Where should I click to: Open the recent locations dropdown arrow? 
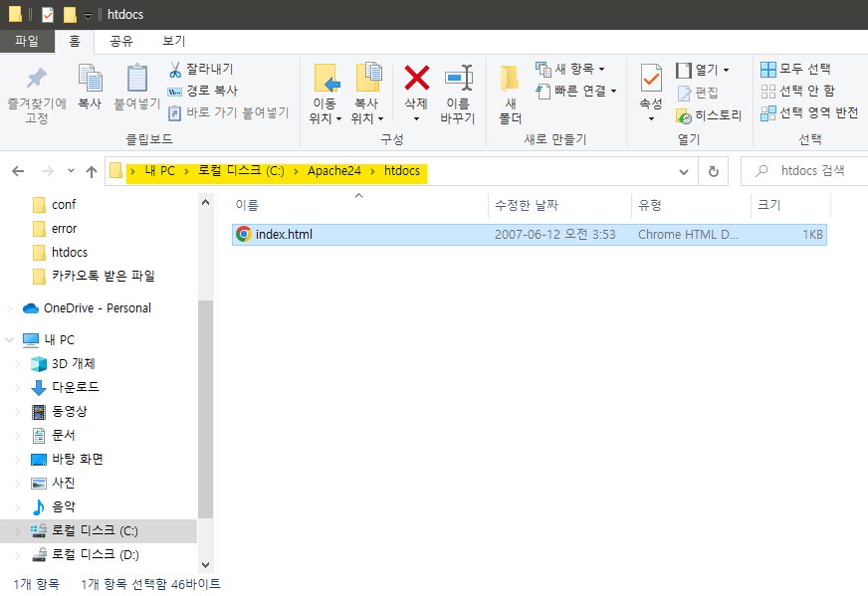[x=71, y=171]
